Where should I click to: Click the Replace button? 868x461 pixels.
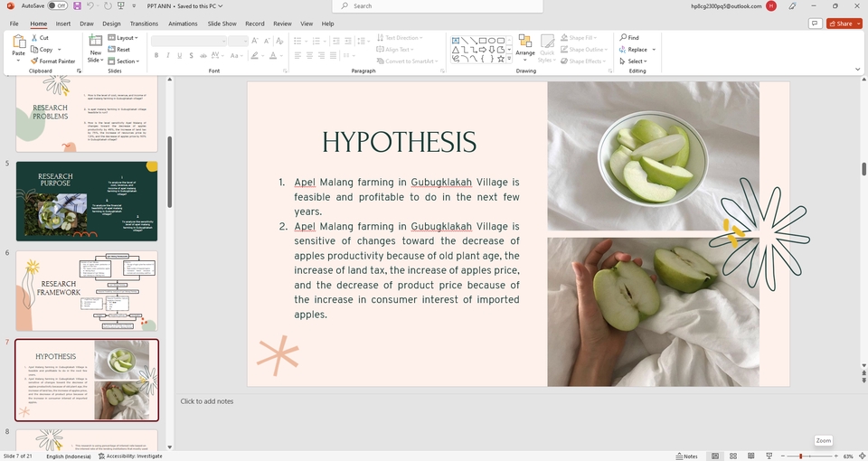pos(633,49)
